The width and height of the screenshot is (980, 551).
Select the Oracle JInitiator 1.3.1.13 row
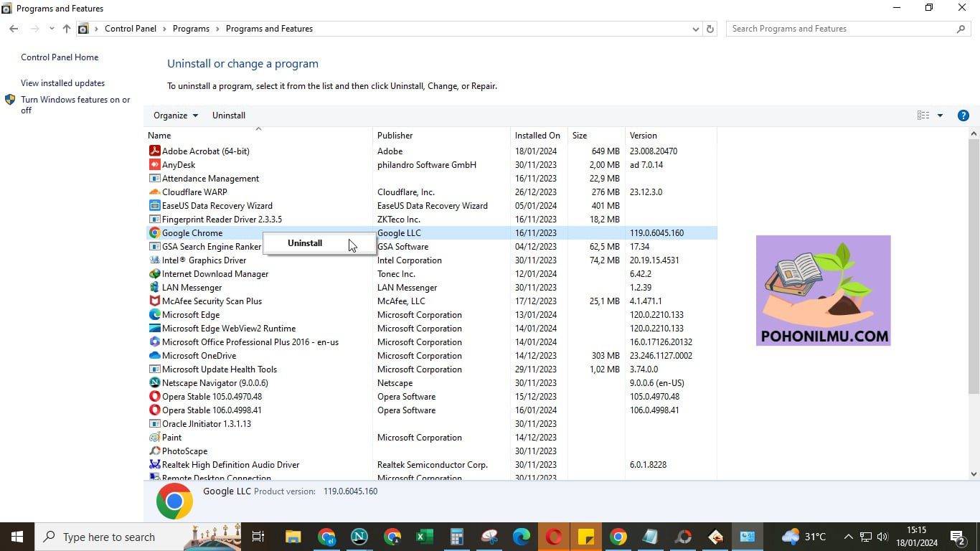tap(430, 423)
